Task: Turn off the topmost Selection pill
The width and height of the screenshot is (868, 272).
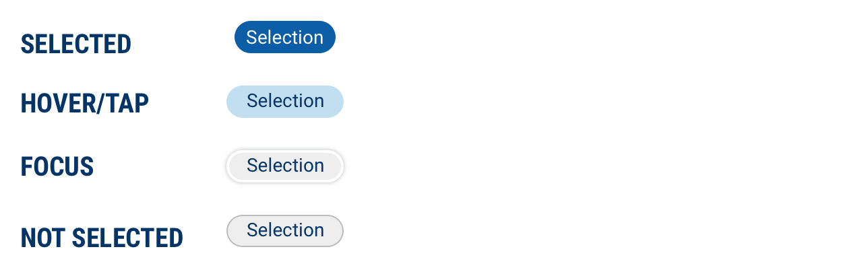Action: tap(284, 38)
